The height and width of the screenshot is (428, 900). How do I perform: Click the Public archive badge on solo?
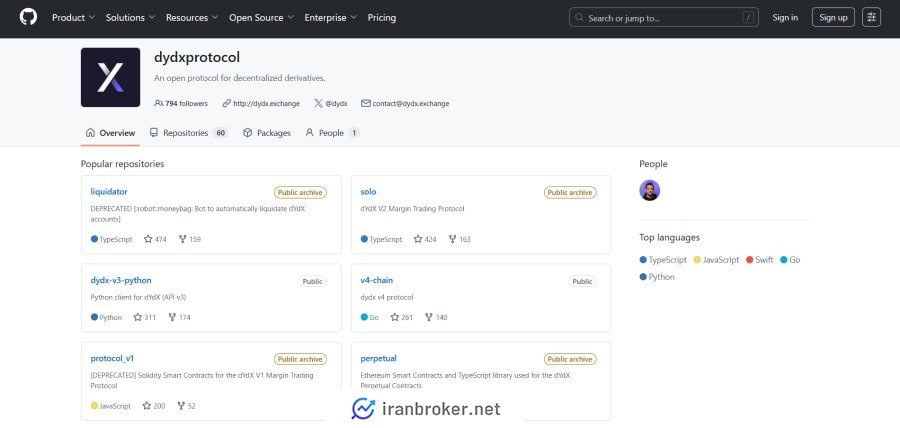point(570,193)
